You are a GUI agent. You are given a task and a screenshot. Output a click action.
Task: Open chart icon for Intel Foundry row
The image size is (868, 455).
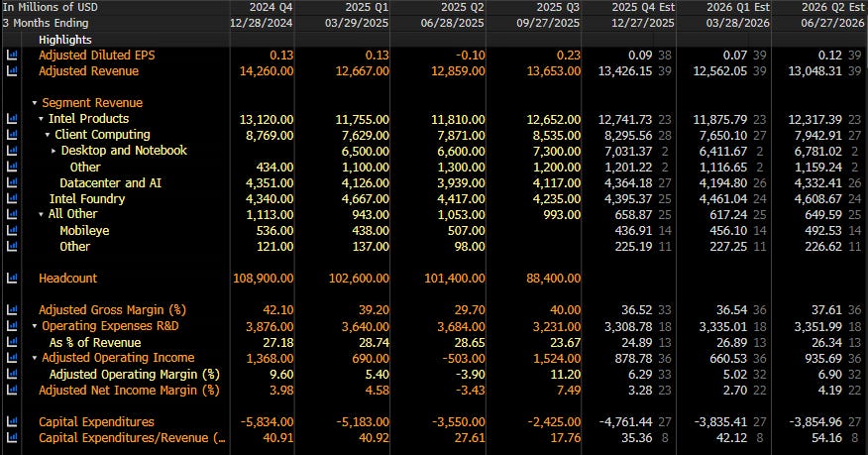point(12,198)
